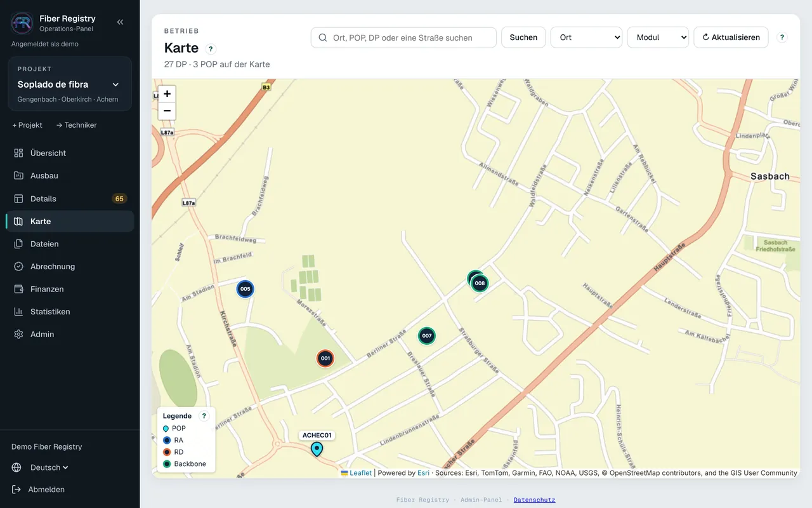Click the RD entry in the legend

(173, 452)
